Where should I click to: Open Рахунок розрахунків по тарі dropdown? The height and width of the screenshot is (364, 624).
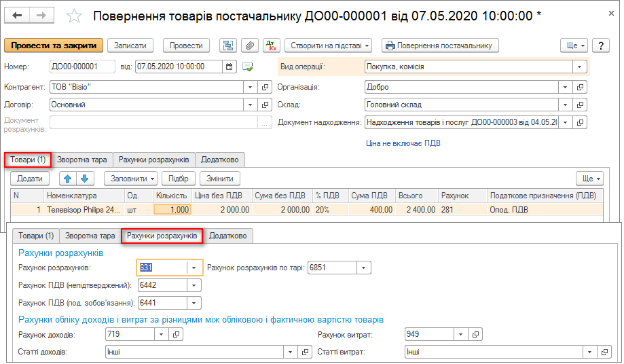pyautogui.click(x=365, y=268)
